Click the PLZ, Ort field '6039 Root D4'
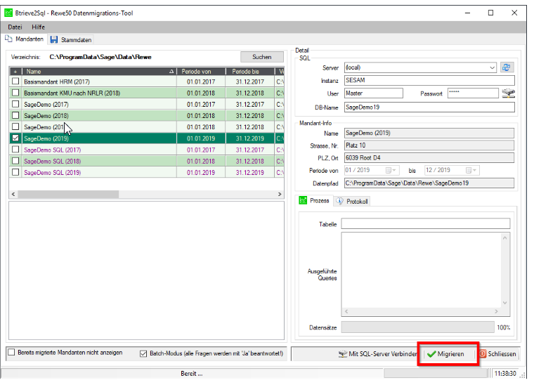 click(429, 157)
